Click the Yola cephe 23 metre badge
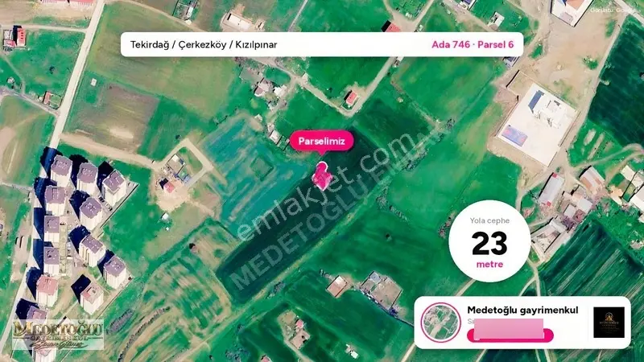The height and width of the screenshot is (362, 644). coord(489,241)
